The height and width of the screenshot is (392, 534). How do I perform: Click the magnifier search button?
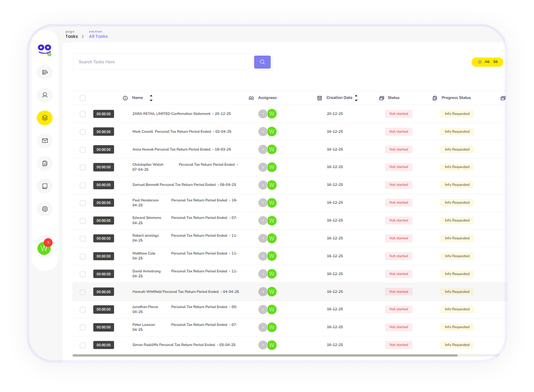(x=262, y=62)
